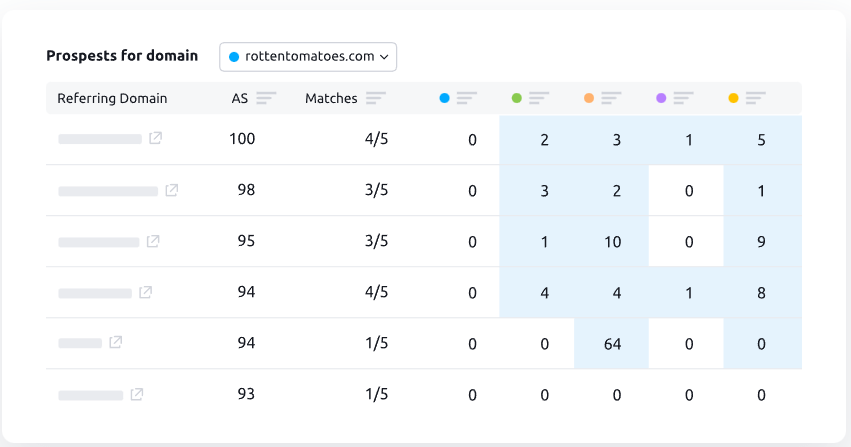Open external link for AS 100 domain

coord(156,138)
